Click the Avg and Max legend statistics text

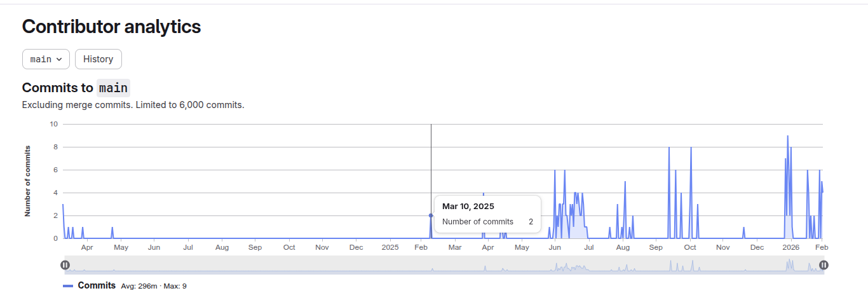pos(154,286)
